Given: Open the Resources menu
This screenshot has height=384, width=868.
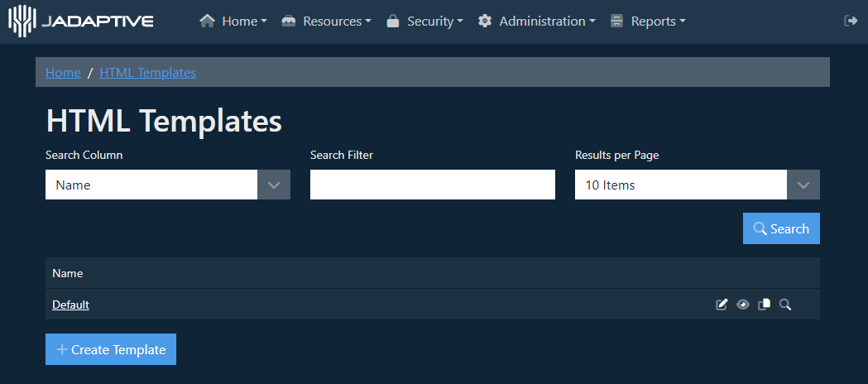Looking at the screenshot, I should tap(327, 22).
